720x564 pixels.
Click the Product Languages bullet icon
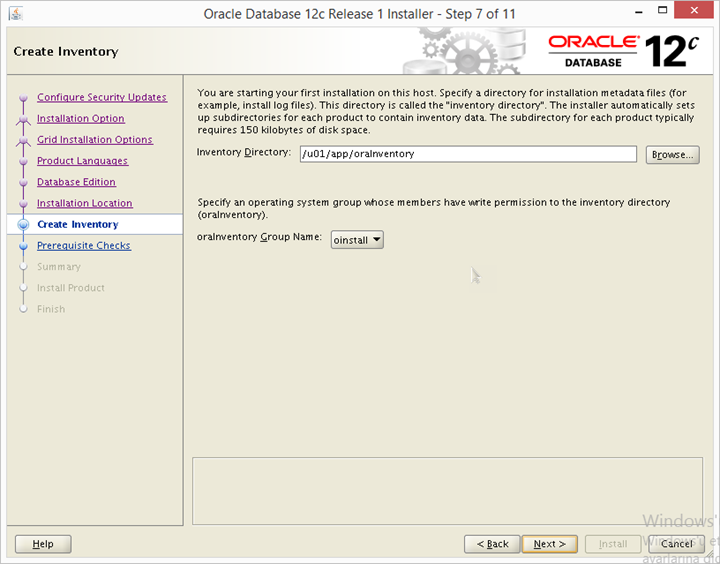[x=23, y=161]
